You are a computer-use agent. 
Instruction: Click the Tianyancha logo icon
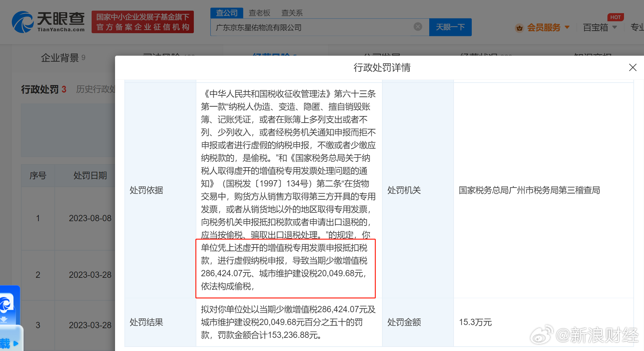tap(23, 22)
